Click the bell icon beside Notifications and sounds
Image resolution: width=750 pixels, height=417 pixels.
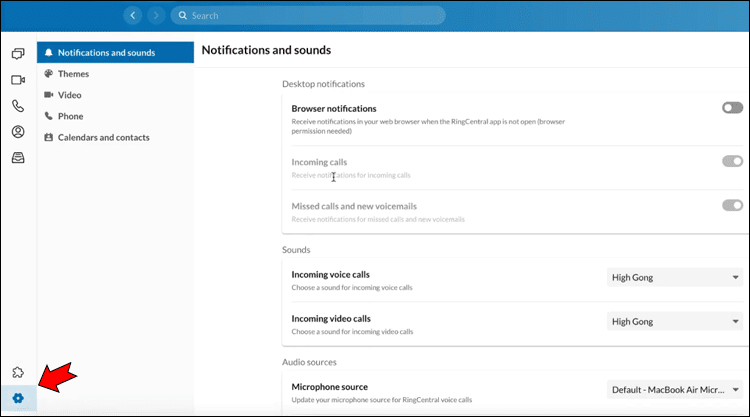(48, 53)
